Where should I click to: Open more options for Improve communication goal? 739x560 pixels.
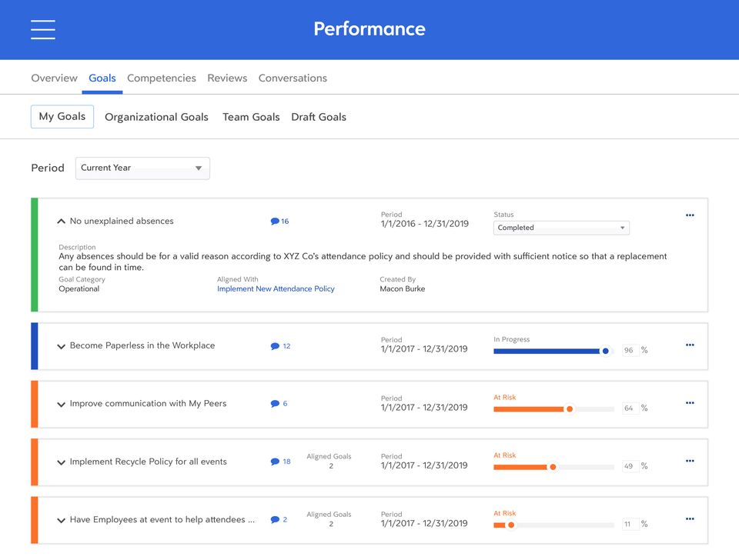coord(690,403)
